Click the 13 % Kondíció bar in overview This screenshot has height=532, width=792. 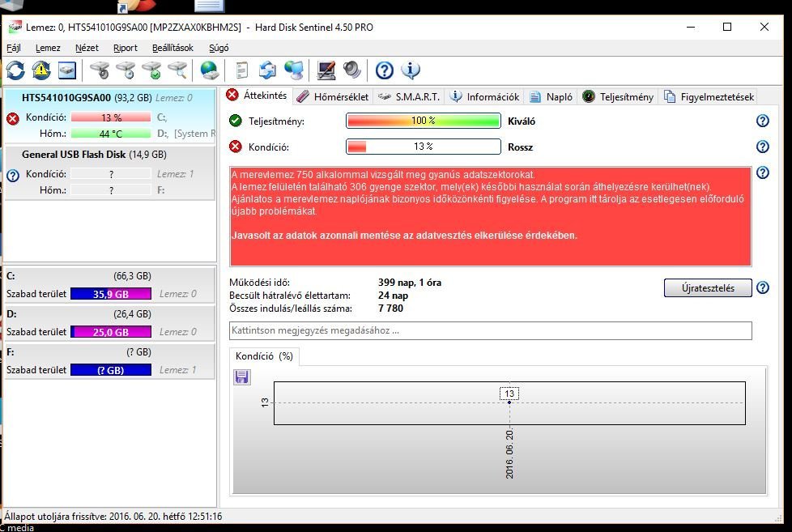[424, 147]
